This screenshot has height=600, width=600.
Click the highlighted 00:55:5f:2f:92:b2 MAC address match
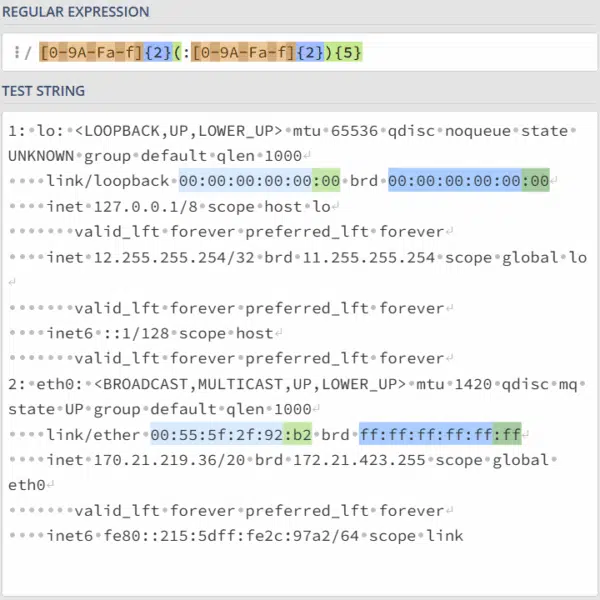(x=231, y=435)
